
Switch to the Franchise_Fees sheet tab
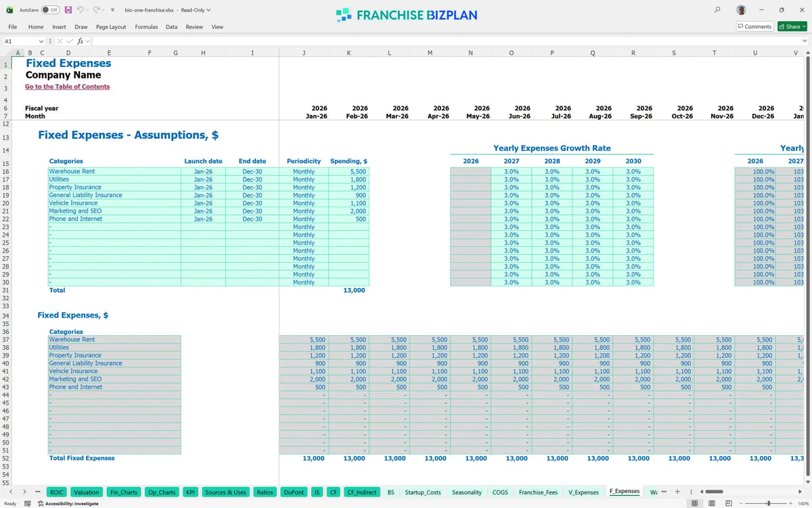[539, 492]
